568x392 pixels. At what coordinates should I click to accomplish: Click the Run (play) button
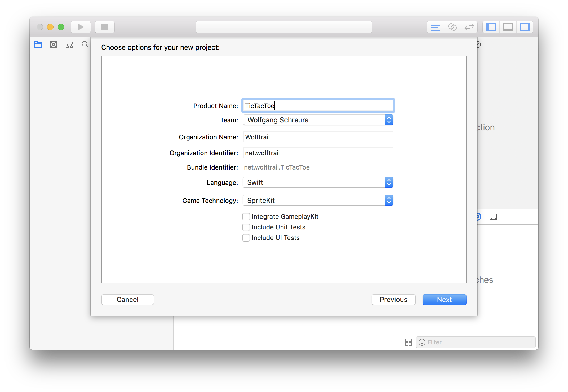pos(81,27)
